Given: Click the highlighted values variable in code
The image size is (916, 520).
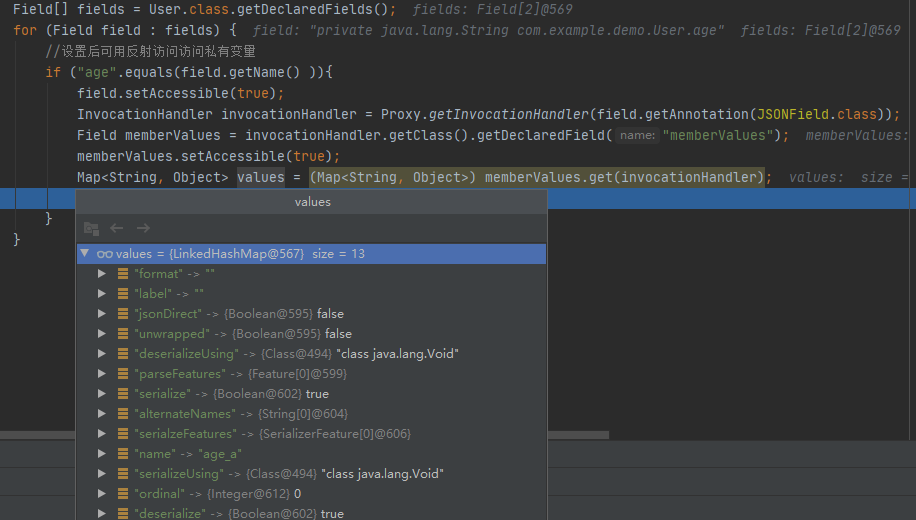Looking at the screenshot, I should (261, 177).
